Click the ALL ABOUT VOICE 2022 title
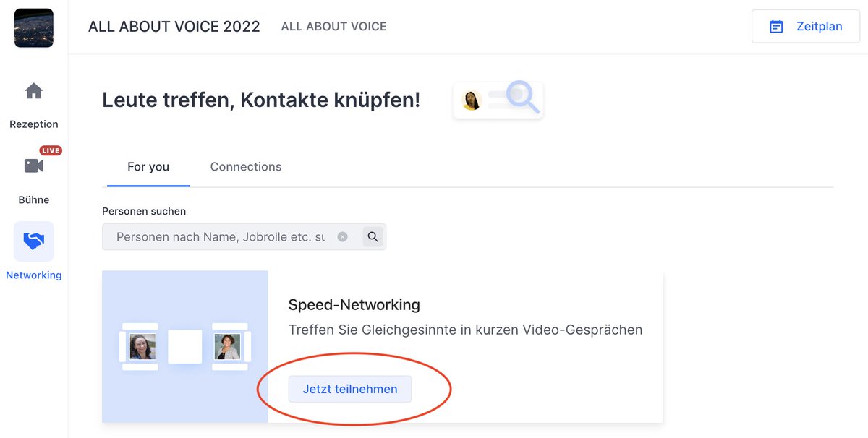 [174, 26]
